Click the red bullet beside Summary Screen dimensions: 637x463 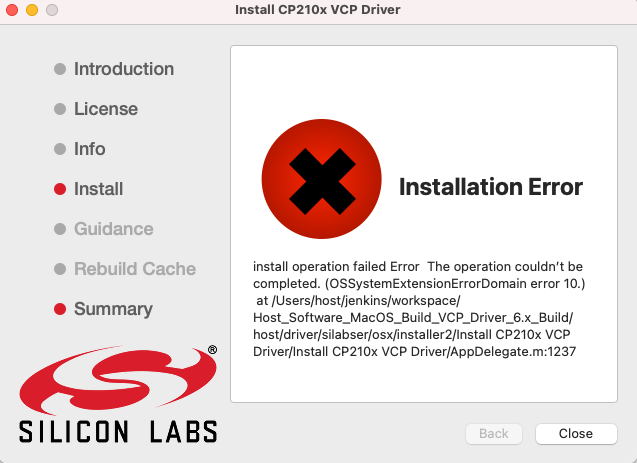[x=60, y=309]
